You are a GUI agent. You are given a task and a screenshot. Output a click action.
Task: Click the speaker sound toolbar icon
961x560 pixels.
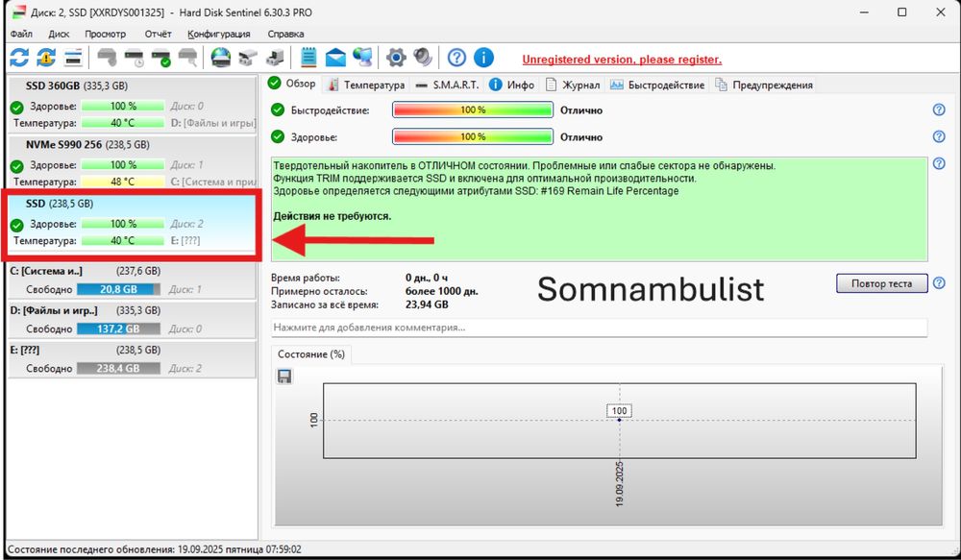[x=423, y=58]
